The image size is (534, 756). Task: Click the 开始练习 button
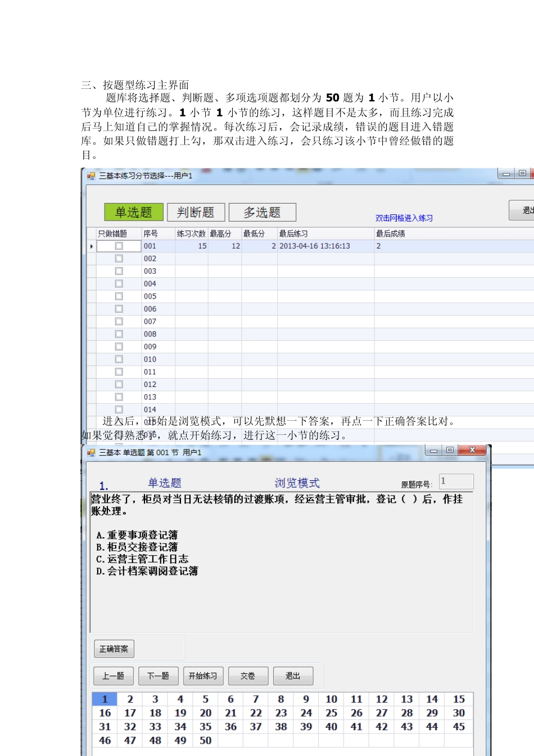click(x=203, y=676)
